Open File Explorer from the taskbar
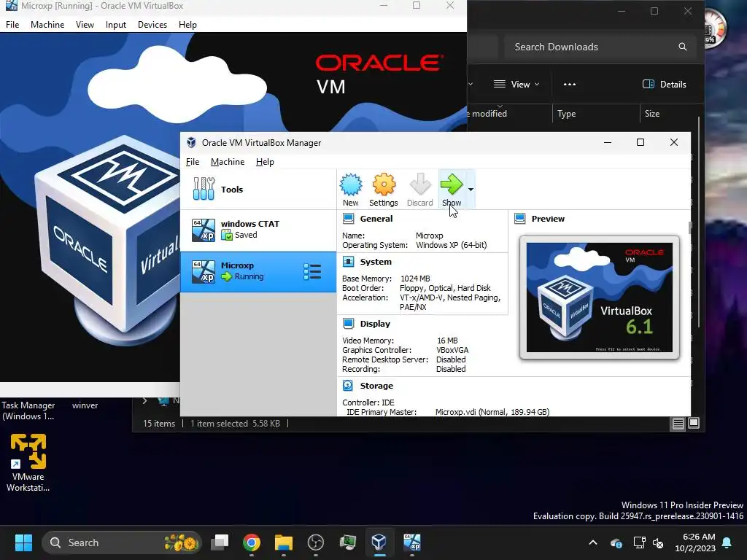 tap(284, 542)
